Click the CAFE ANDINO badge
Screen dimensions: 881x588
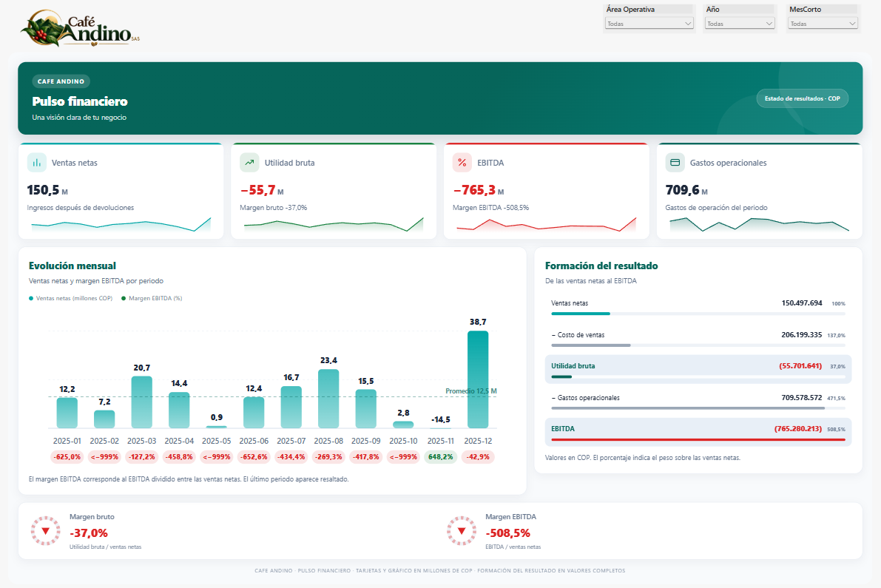point(61,81)
